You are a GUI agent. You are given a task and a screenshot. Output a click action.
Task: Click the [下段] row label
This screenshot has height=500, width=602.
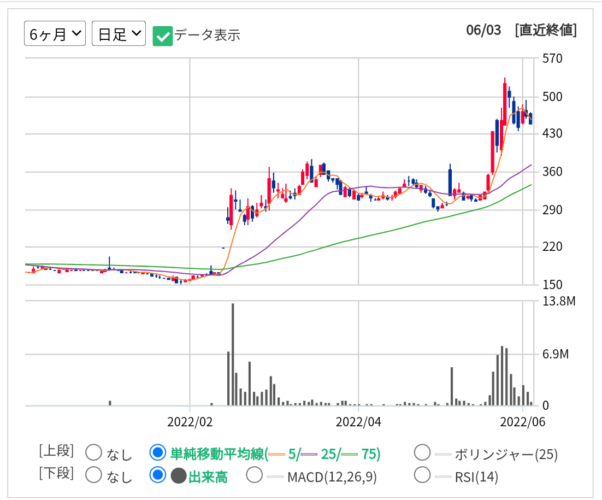pyautogui.click(x=56, y=474)
